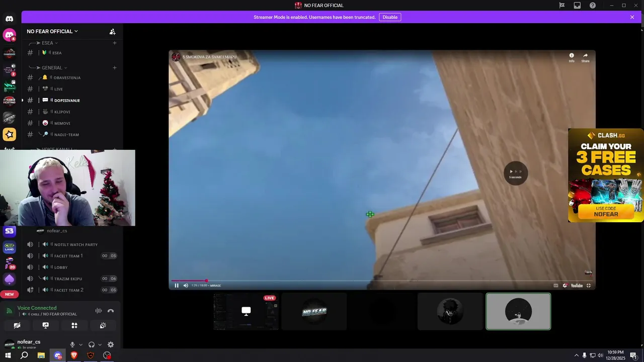644x362 pixels.
Task: Deafen with the headphones icon
Action: click(92, 344)
